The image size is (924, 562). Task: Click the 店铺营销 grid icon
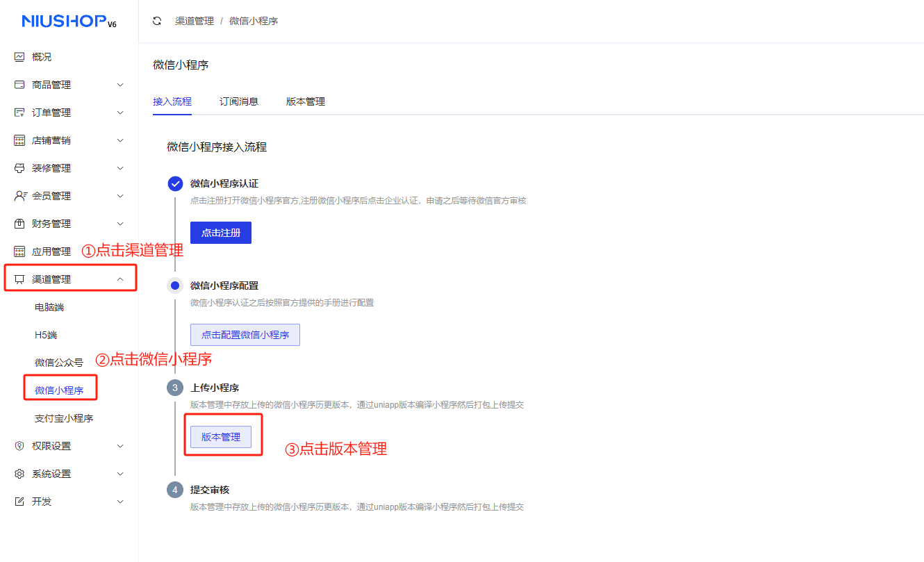pyautogui.click(x=19, y=140)
